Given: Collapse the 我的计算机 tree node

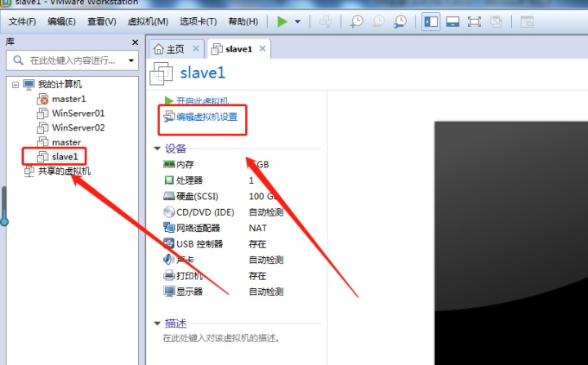Looking at the screenshot, I should pos(16,85).
